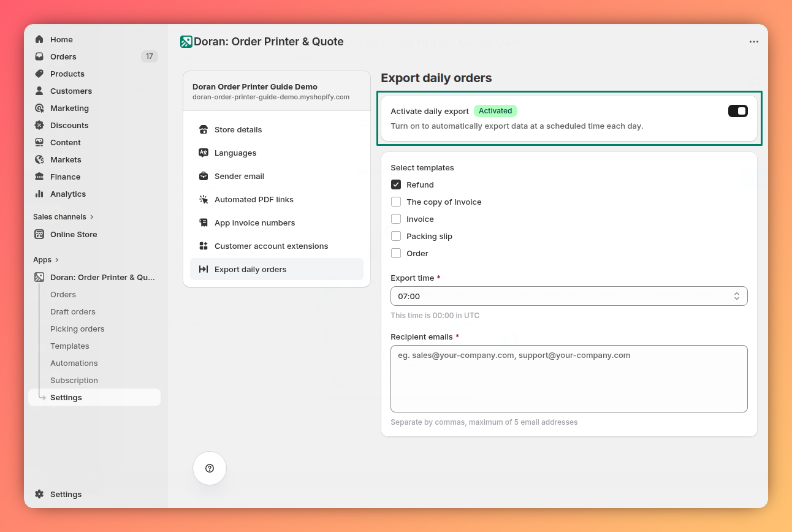Click 'Separate by commas' helper text

tap(484, 422)
